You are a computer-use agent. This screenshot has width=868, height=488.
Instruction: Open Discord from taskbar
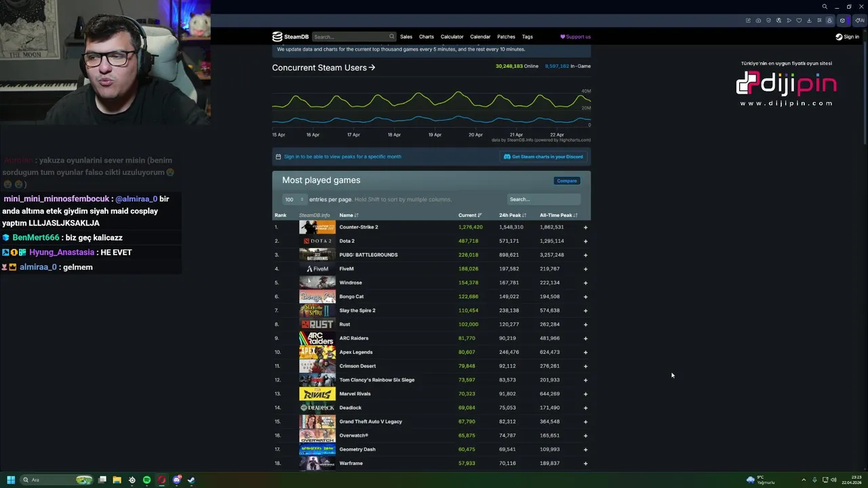[176, 480]
